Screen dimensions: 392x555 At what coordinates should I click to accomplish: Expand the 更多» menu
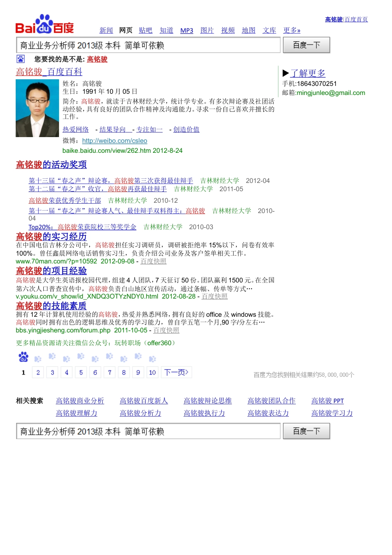coord(292,30)
